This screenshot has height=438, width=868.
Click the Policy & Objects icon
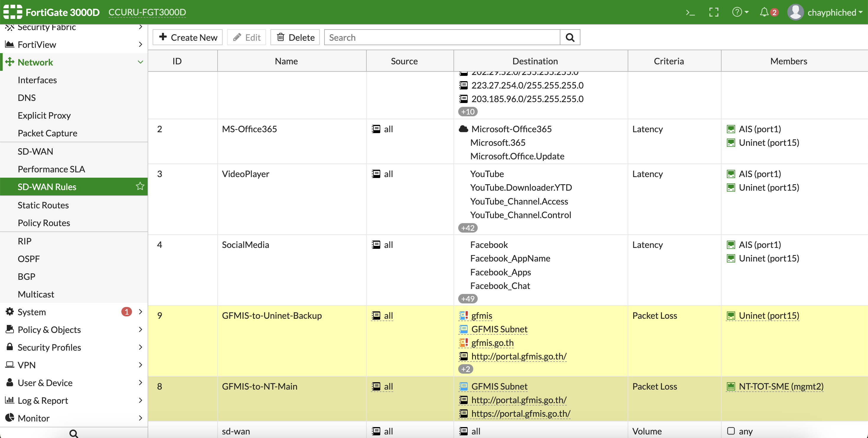pyautogui.click(x=10, y=329)
